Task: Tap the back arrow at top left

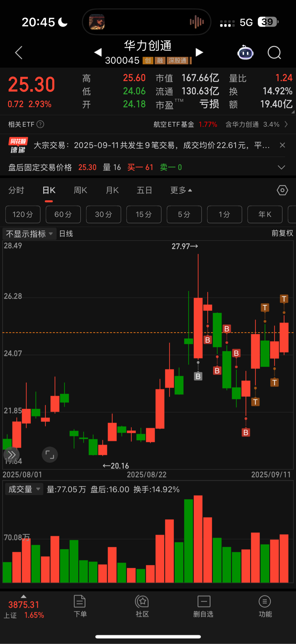Action: pos(18,52)
